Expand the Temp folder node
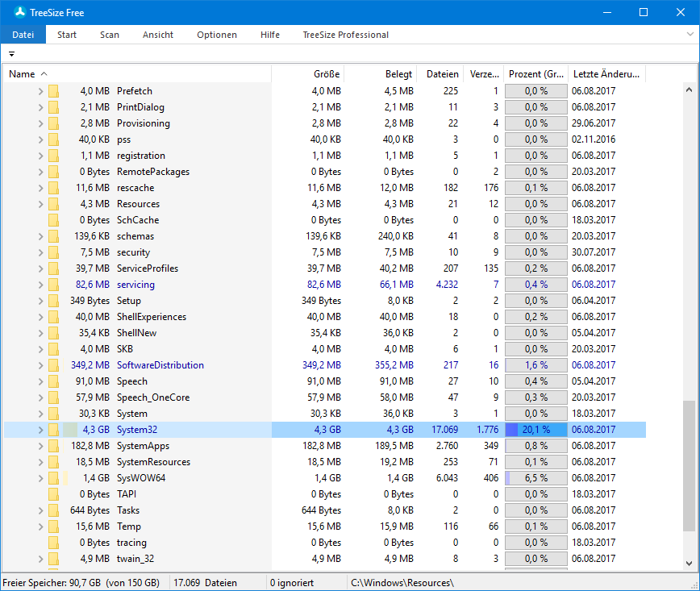The width and height of the screenshot is (700, 591). 40,526
